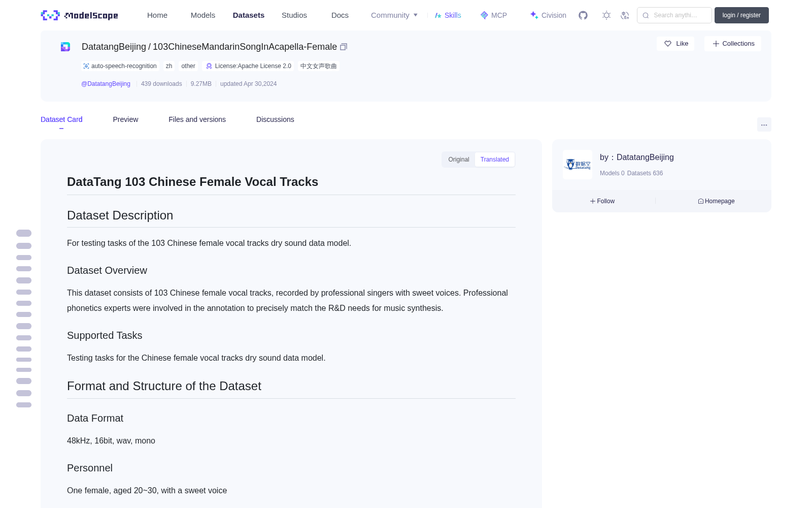
Task: Click the '439 downloads' text
Action: coord(161,84)
